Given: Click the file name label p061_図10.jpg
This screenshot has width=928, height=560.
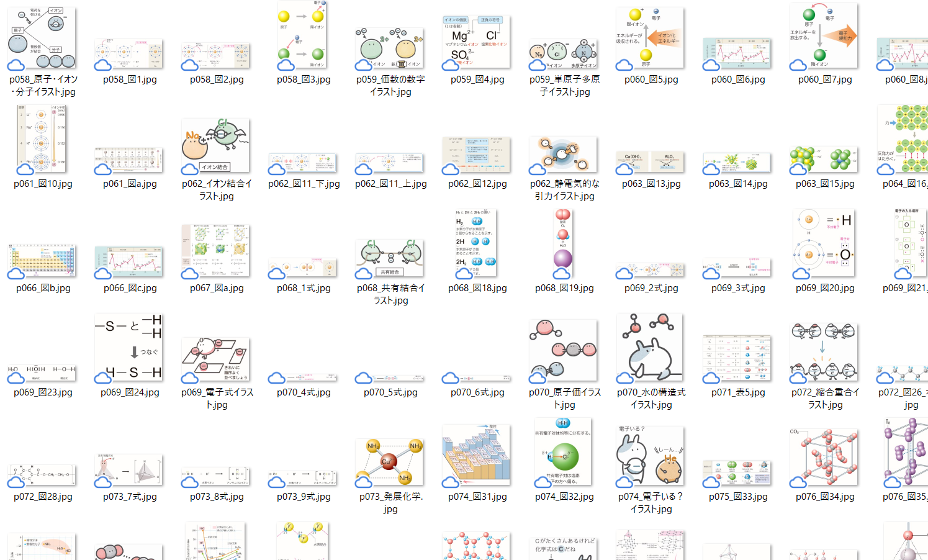Looking at the screenshot, I should 43,184.
